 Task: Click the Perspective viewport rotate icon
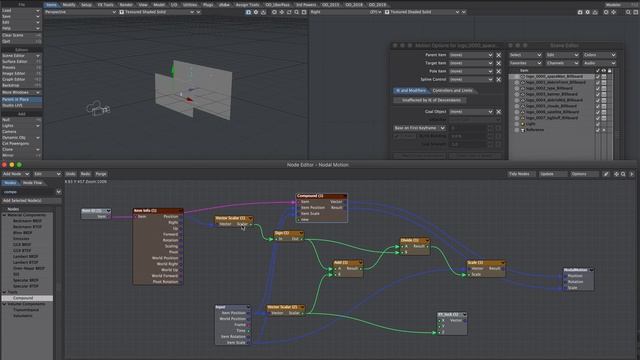tap(289, 12)
